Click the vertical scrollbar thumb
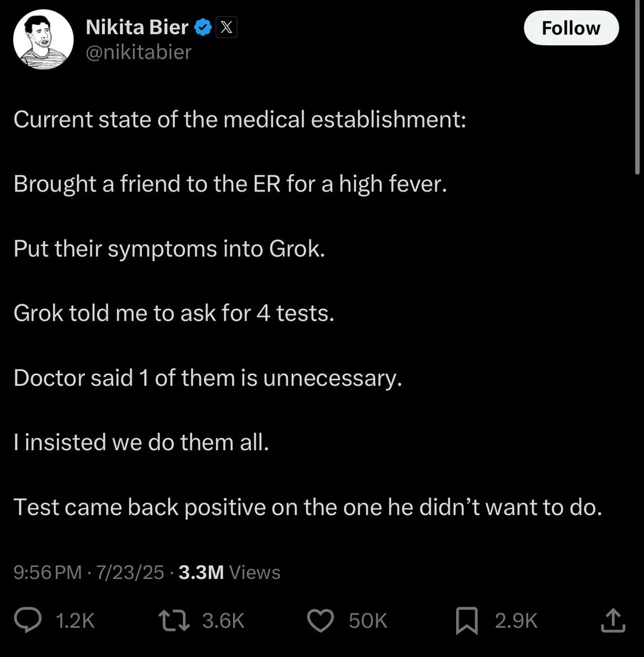This screenshot has width=644, height=657. click(637, 87)
